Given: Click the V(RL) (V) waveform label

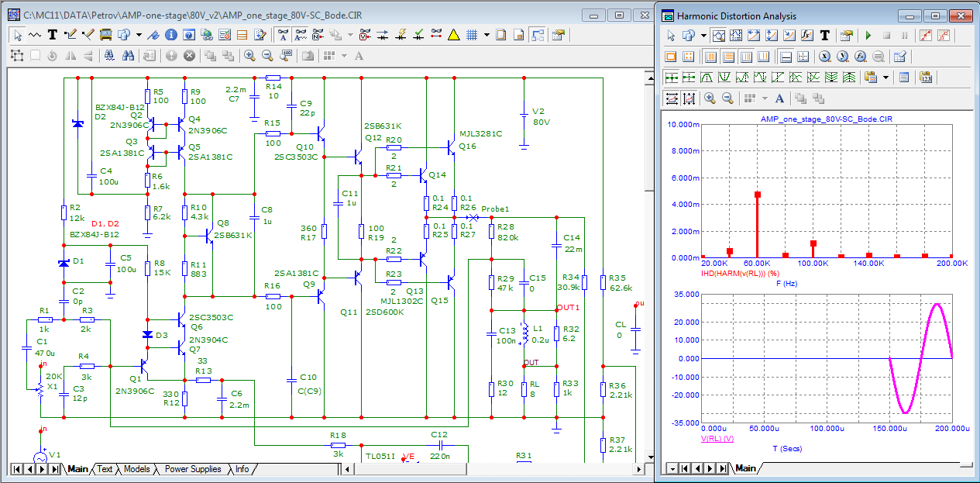Looking at the screenshot, I should point(717,439).
